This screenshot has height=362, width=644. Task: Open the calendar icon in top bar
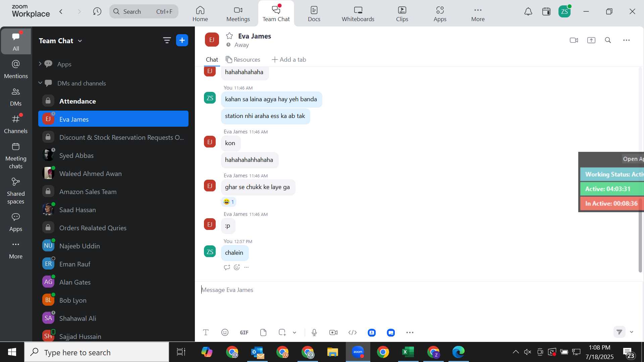pyautogui.click(x=546, y=12)
